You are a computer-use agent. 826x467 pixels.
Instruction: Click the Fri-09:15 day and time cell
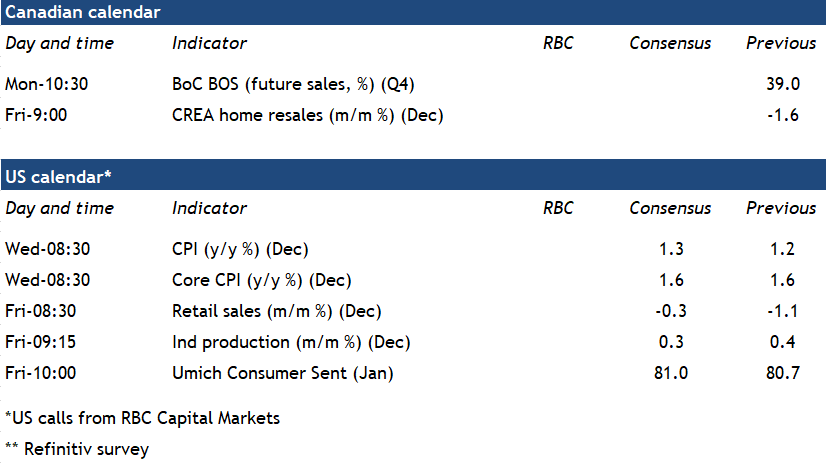(x=40, y=342)
